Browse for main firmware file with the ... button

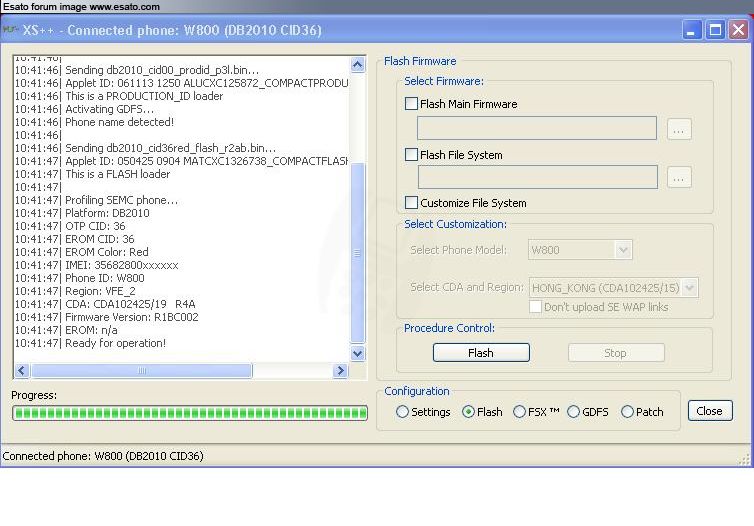click(679, 129)
